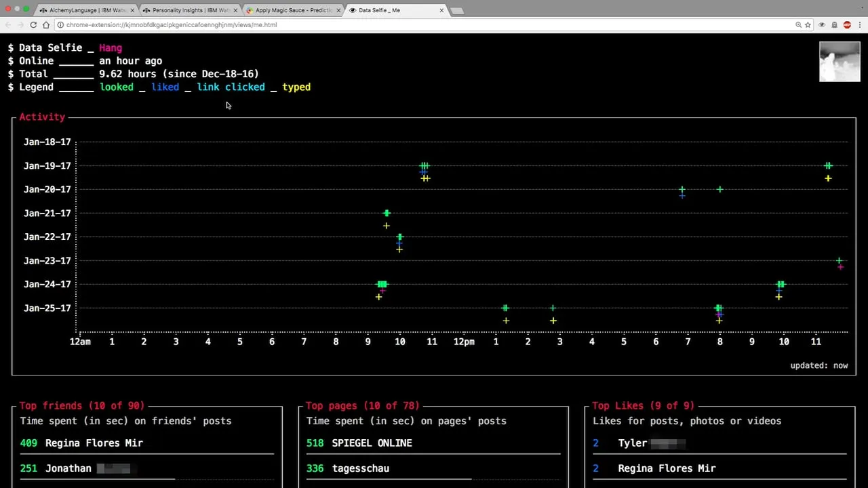This screenshot has height=488, width=868.
Task: Click the red Adblock Plus icon
Action: point(847,25)
